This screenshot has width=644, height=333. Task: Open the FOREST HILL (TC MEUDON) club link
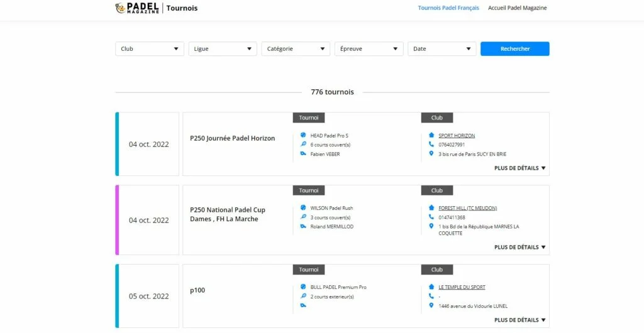point(463,208)
